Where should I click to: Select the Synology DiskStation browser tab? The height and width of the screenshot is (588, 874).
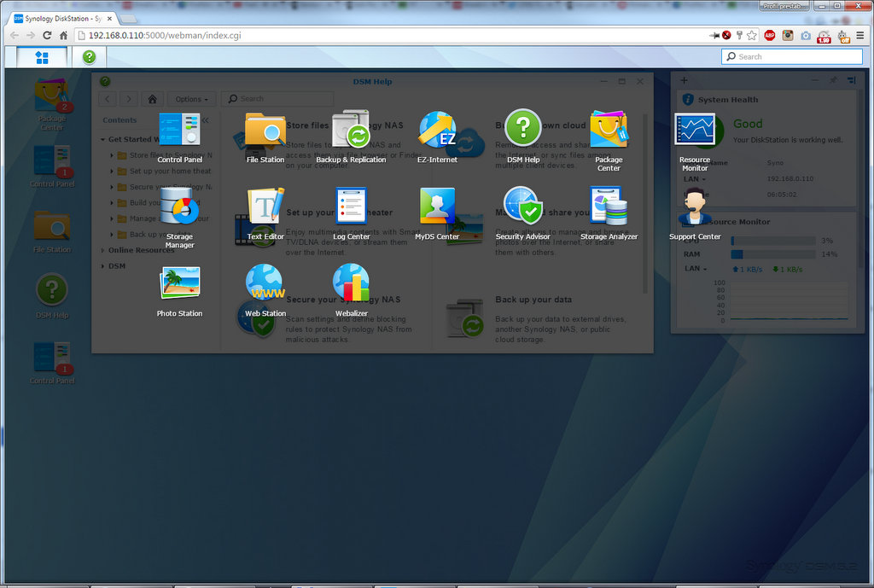pos(63,19)
